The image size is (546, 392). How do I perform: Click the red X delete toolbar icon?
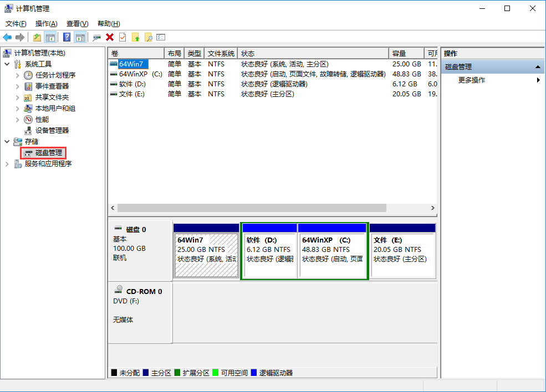(x=109, y=37)
